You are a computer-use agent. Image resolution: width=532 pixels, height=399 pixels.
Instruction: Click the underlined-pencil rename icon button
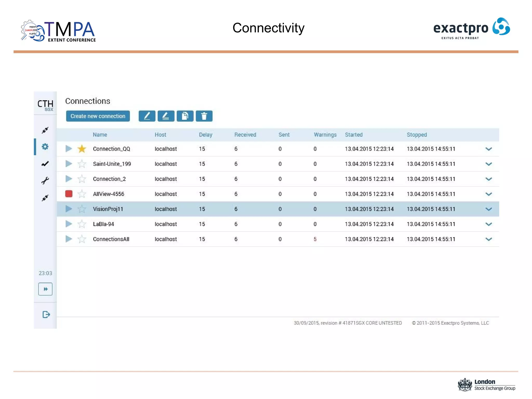coord(166,116)
